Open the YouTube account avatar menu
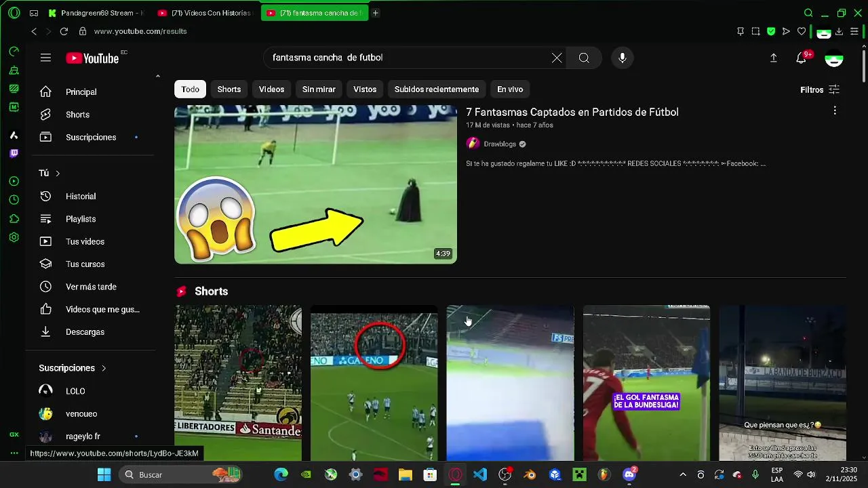This screenshot has height=488, width=868. pos(833,58)
